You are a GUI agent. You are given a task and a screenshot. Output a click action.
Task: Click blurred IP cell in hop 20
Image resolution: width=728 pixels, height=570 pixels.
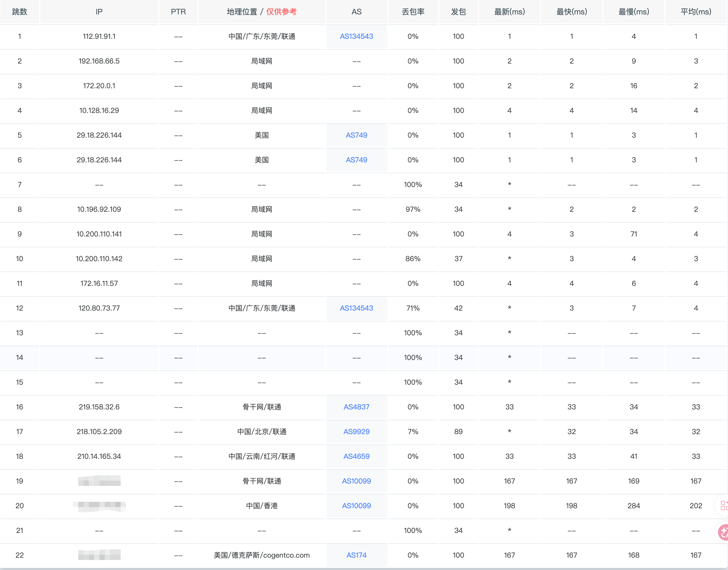(99, 506)
